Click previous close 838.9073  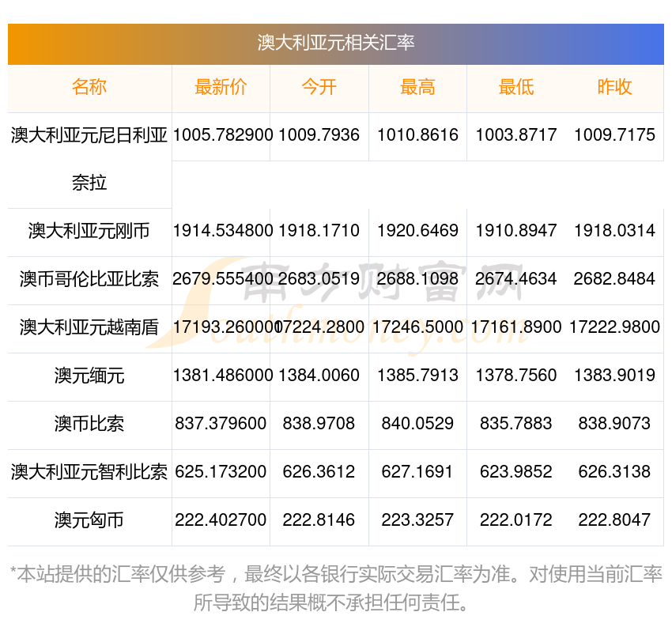pos(614,424)
